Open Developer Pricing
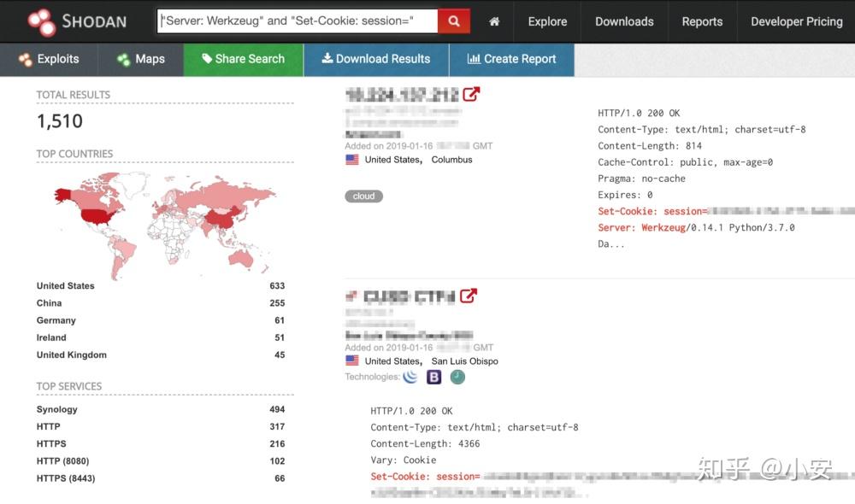The height and width of the screenshot is (504, 855). click(x=796, y=21)
